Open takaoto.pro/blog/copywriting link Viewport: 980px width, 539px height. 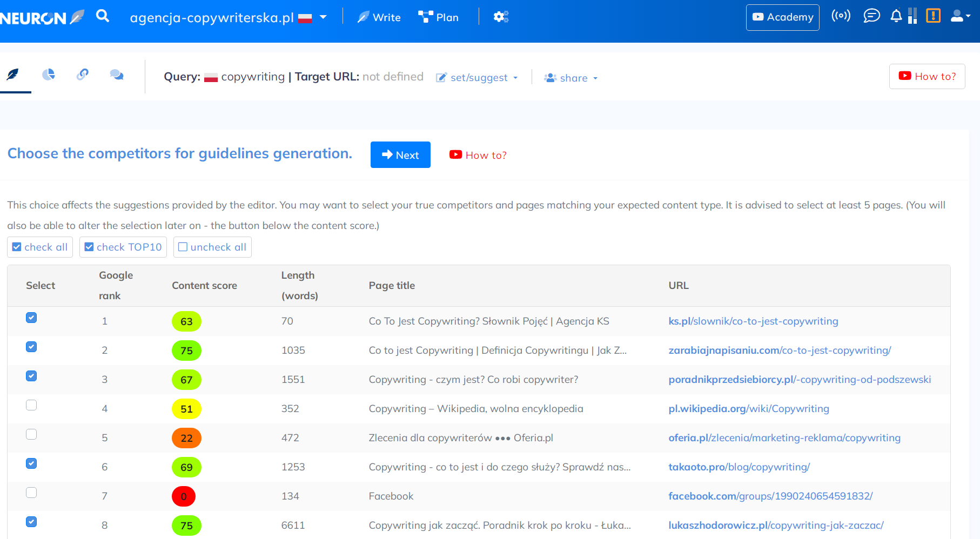[739, 467]
